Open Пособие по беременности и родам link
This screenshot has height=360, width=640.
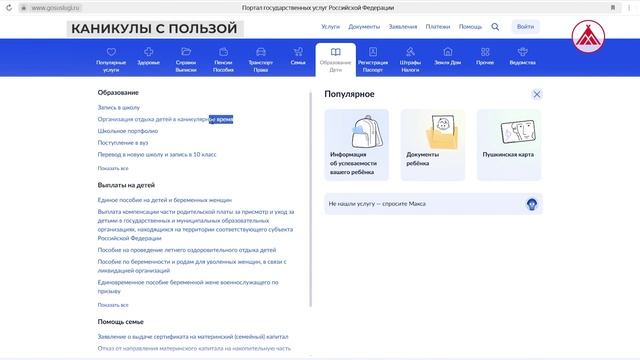[x=192, y=266]
